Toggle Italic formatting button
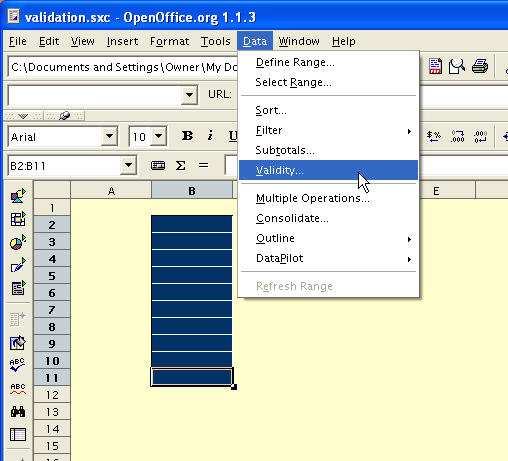Screen dimensions: 508x461 click(210, 136)
